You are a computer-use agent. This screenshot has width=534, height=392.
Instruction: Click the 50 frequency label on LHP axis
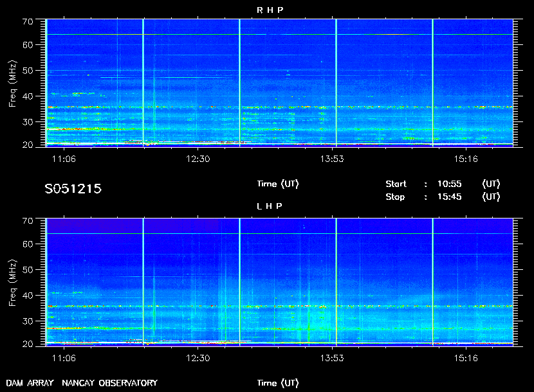pyautogui.click(x=28, y=270)
